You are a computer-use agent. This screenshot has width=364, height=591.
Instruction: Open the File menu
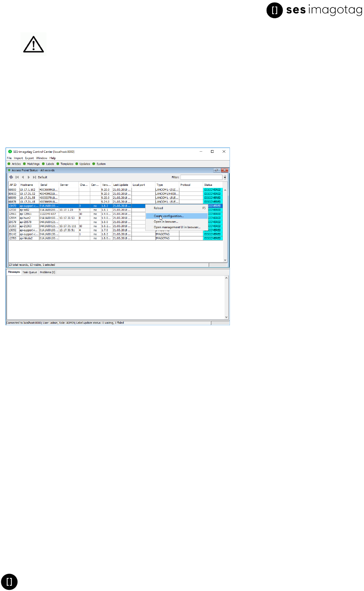click(9, 158)
